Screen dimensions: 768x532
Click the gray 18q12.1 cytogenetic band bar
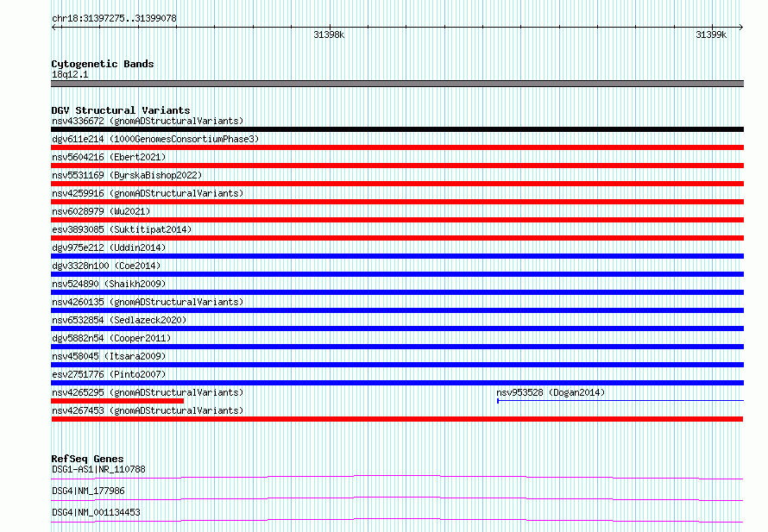397,84
